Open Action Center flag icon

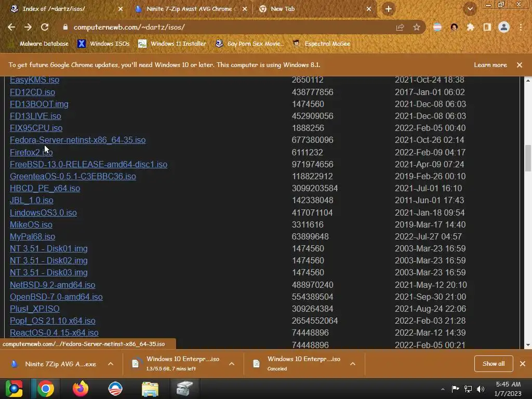coord(455,389)
